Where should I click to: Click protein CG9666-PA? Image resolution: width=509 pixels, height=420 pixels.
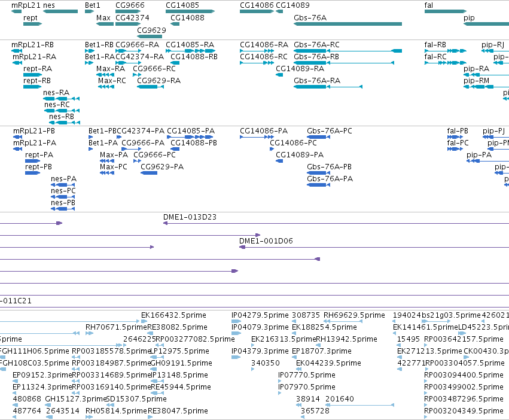coord(143,143)
